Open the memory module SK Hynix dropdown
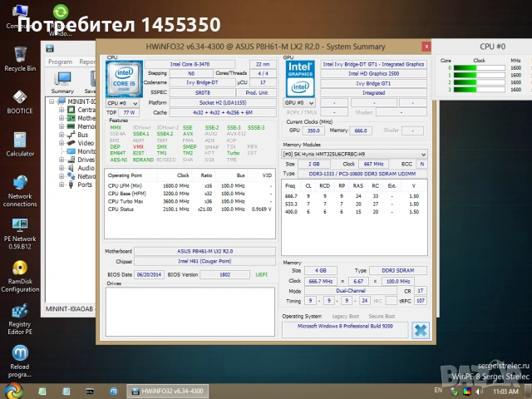The image size is (532, 399). coord(354,154)
